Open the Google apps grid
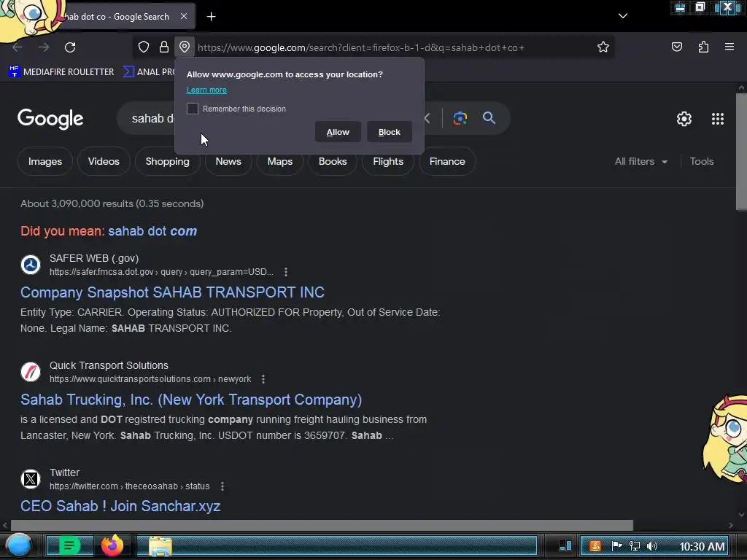The image size is (747, 560). point(718,119)
